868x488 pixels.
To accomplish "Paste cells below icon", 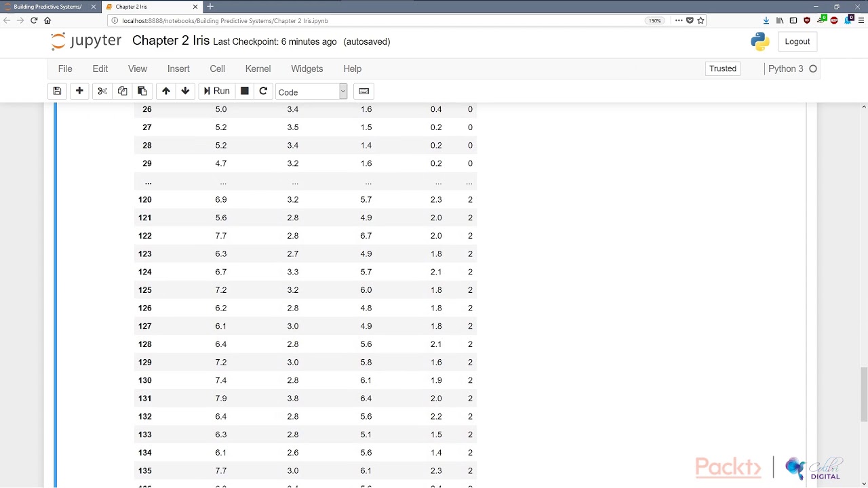I will (142, 91).
